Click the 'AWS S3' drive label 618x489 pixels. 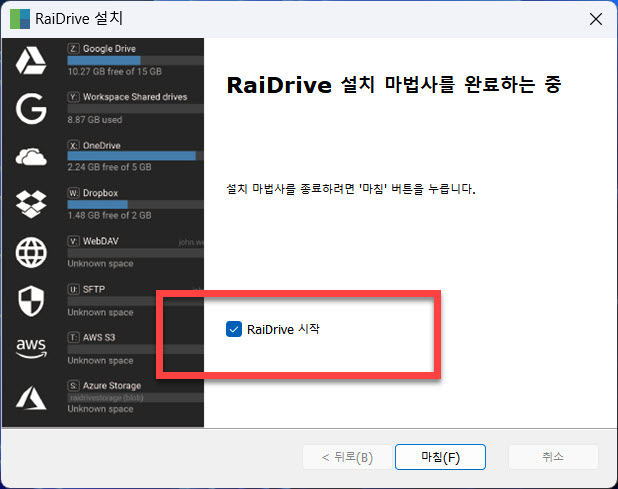pos(99,338)
